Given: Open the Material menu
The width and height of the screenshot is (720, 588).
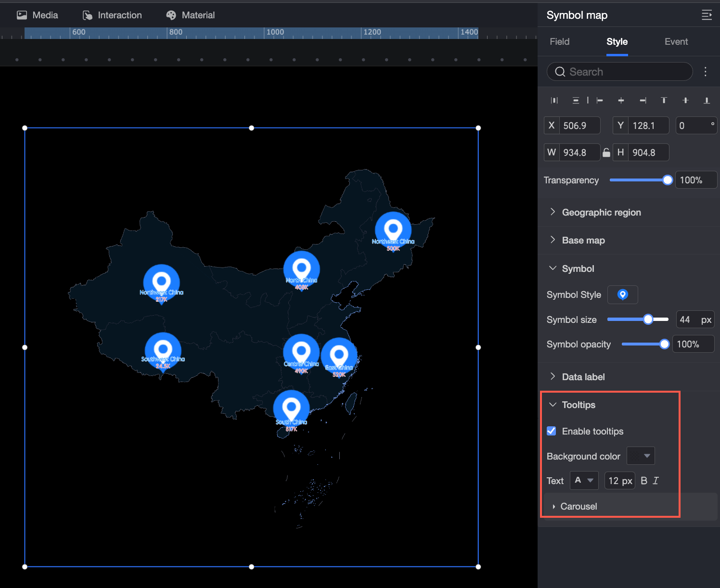Looking at the screenshot, I should point(191,15).
